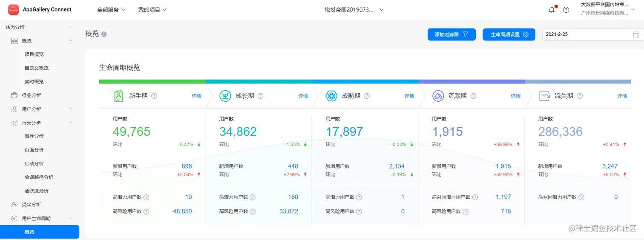Viewport: 644px width, 240px height.
Task: Open the notification bell icon
Action: pyautogui.click(x=552, y=10)
